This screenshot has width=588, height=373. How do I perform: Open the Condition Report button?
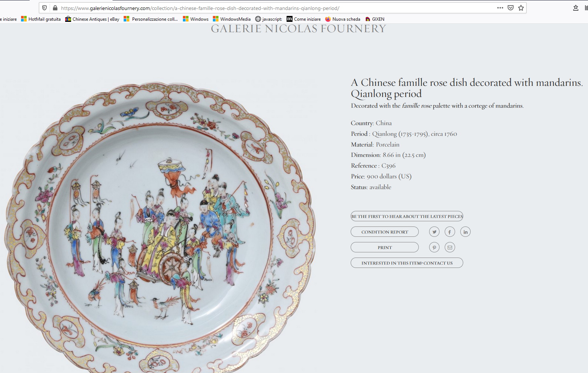click(x=385, y=232)
